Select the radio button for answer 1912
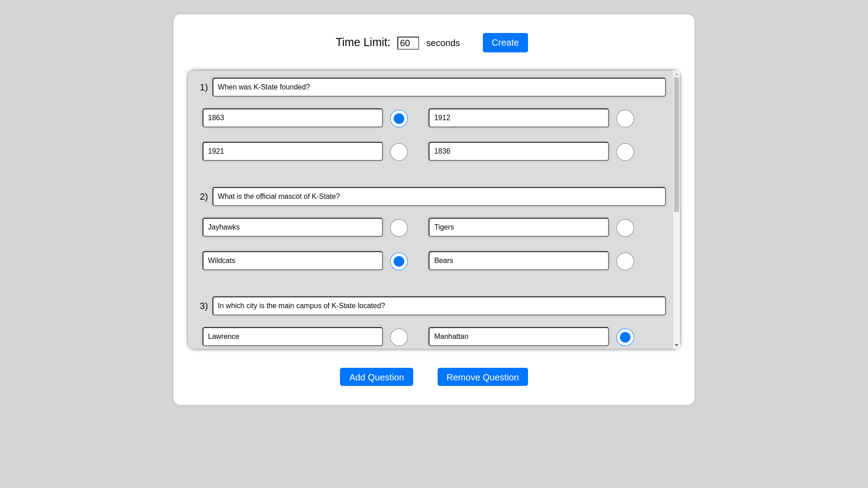The width and height of the screenshot is (868, 488). click(625, 119)
